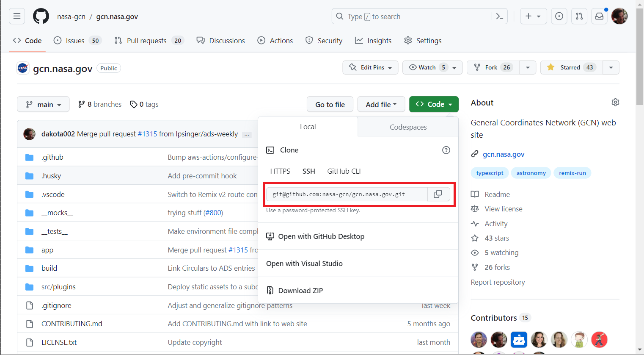Open the astronomy topic tag
Screen dimensions: 644x355
point(531,173)
